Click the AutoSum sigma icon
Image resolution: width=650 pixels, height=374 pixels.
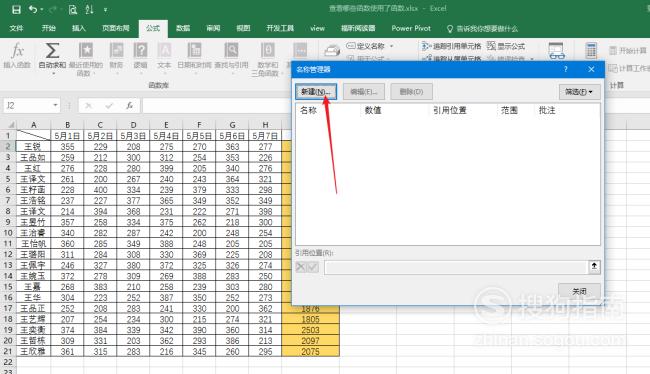pyautogui.click(x=52, y=51)
